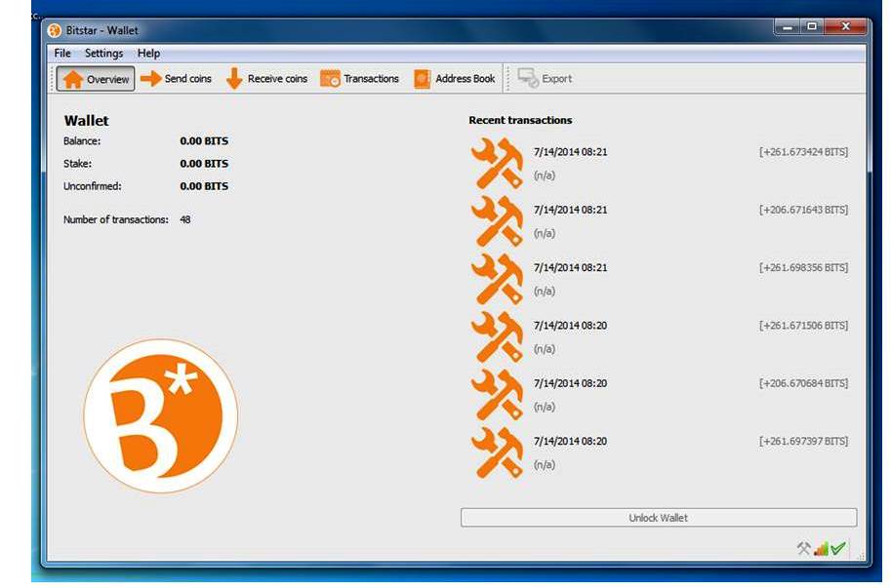Click the mining icon for +261.697397 BITS
Screen dimensions: 891x588
pos(497,452)
